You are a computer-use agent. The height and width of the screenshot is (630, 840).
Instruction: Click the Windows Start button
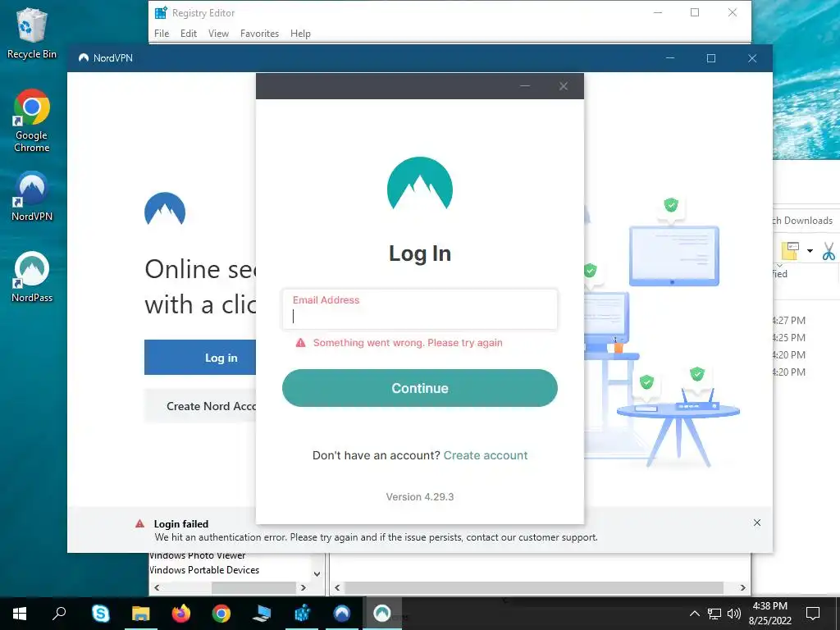(x=20, y=614)
